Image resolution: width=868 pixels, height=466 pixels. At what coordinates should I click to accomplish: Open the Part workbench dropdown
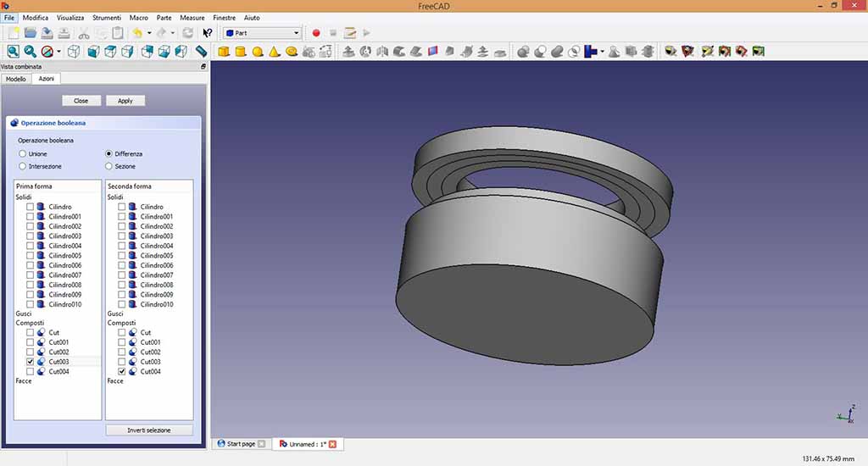coord(263,33)
